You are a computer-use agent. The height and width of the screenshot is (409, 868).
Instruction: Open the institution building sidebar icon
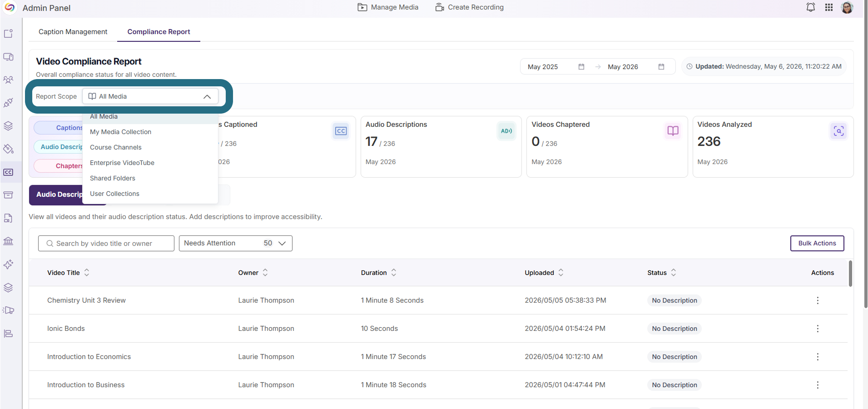[x=8, y=241]
